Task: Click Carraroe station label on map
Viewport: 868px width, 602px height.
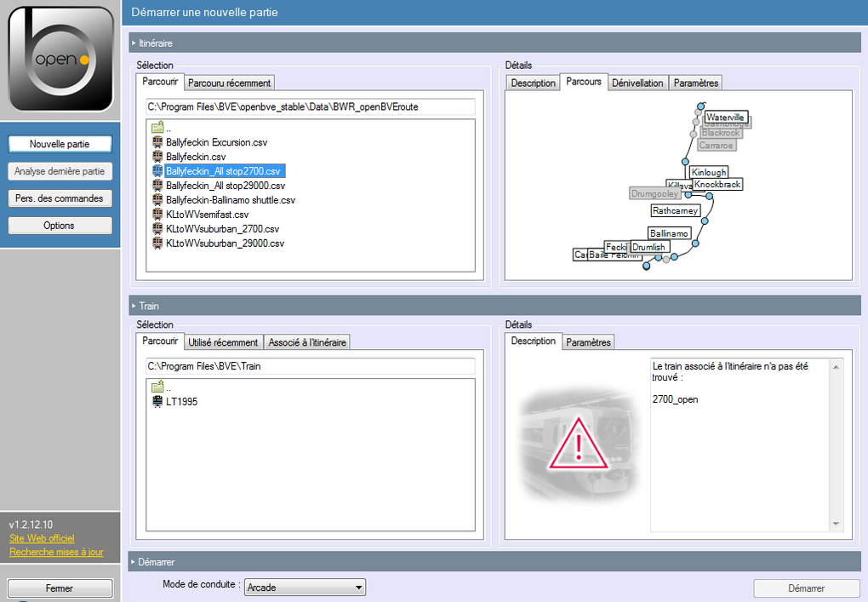Action: click(717, 145)
